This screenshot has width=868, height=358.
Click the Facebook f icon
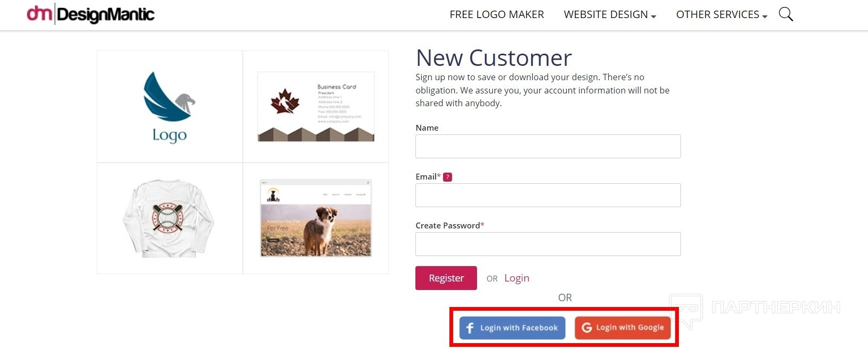coord(470,328)
